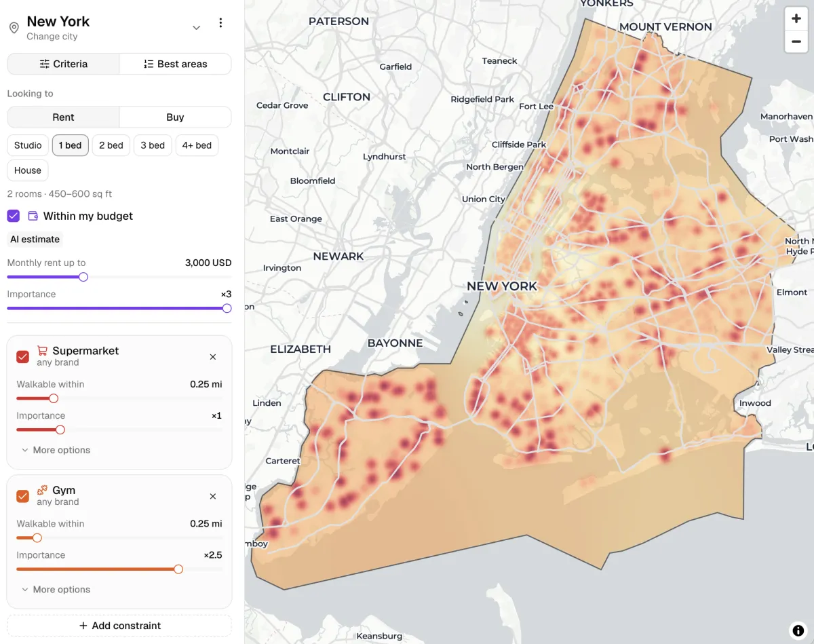Adjust the Monthly rent up to slider handle

click(x=83, y=277)
